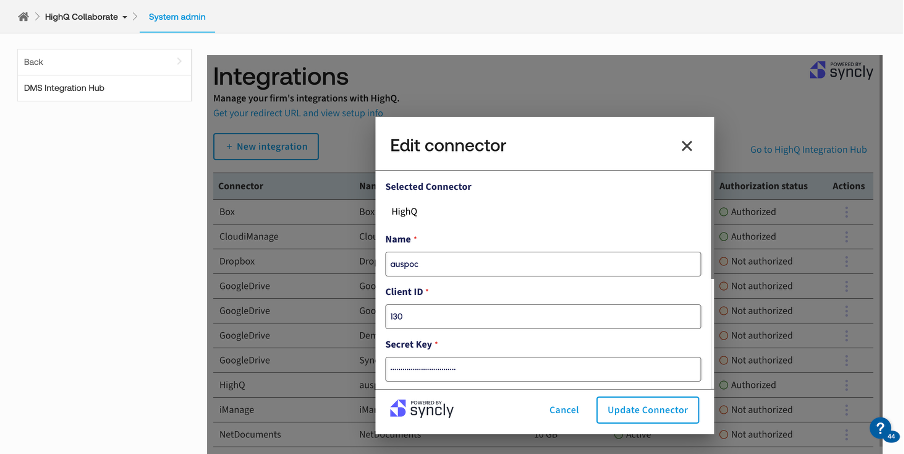Click the Integrations page heading
The image size is (904, 454).
pyautogui.click(x=281, y=76)
